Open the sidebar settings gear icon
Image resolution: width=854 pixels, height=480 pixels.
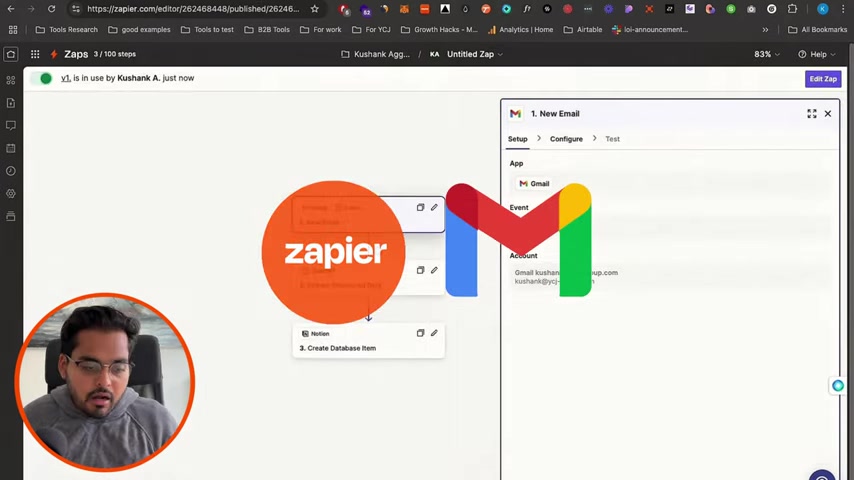11,193
